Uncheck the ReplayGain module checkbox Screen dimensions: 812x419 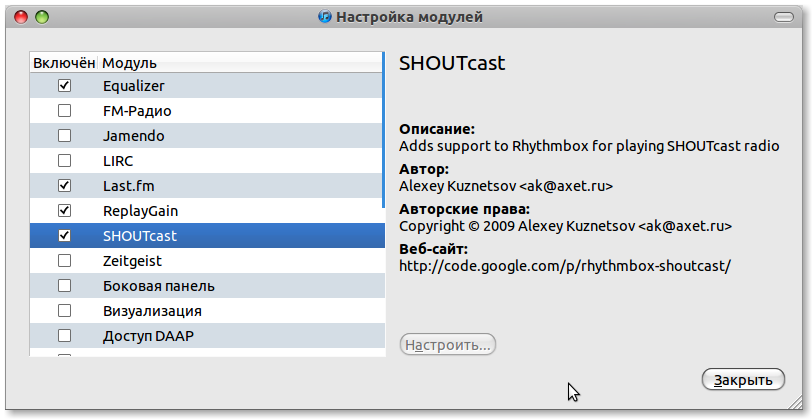[64, 211]
